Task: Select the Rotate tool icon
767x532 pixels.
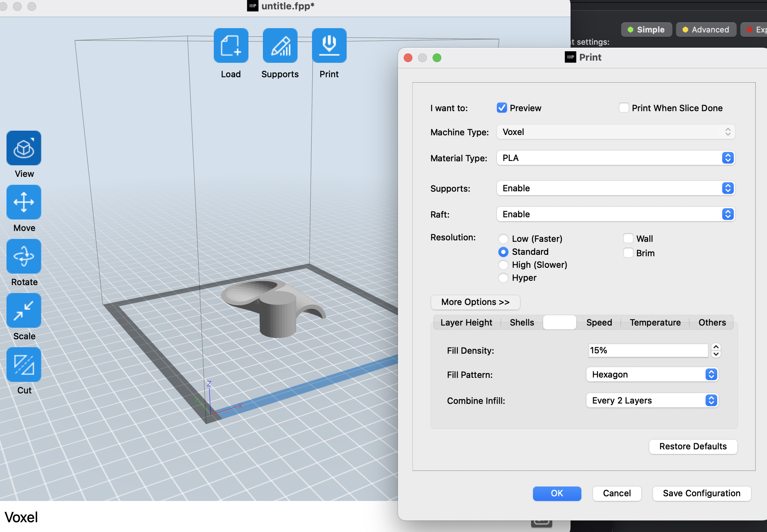Action: [x=24, y=256]
